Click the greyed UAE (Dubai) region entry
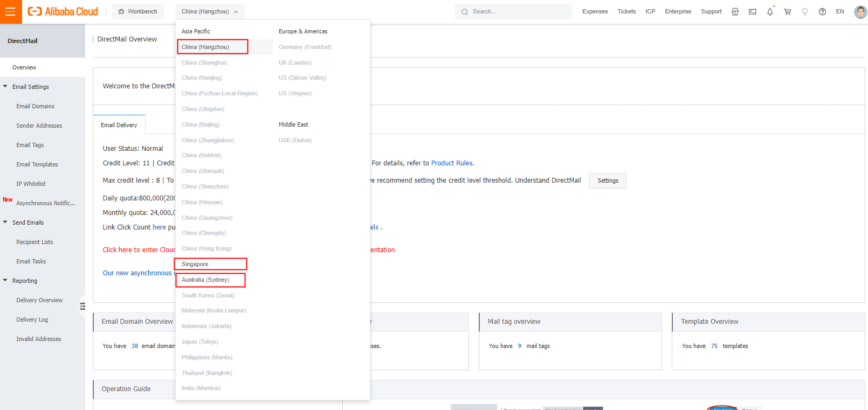 click(x=295, y=140)
